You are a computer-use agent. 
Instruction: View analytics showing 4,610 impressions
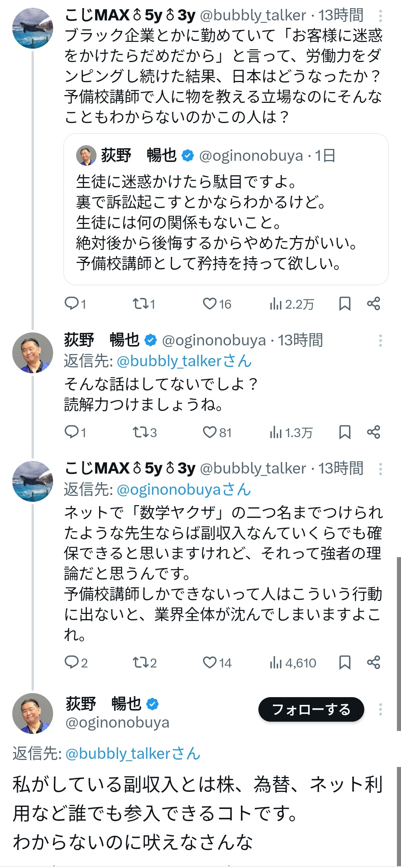(x=293, y=663)
